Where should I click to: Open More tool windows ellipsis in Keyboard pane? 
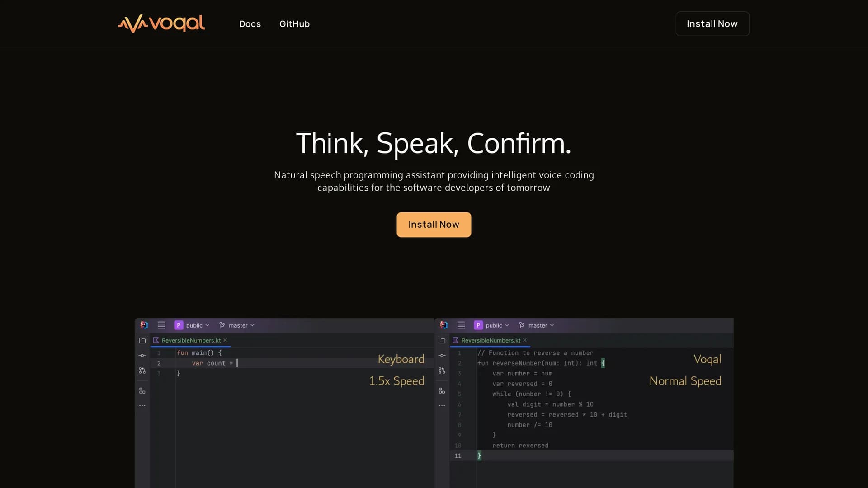(x=142, y=405)
